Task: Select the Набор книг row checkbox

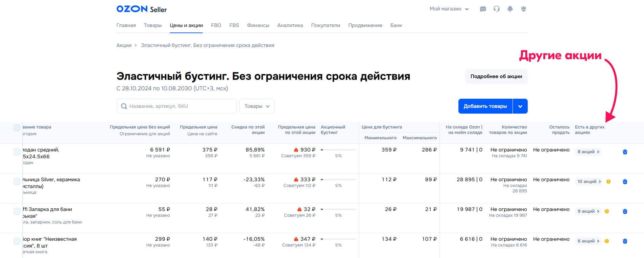Action: click(x=17, y=241)
